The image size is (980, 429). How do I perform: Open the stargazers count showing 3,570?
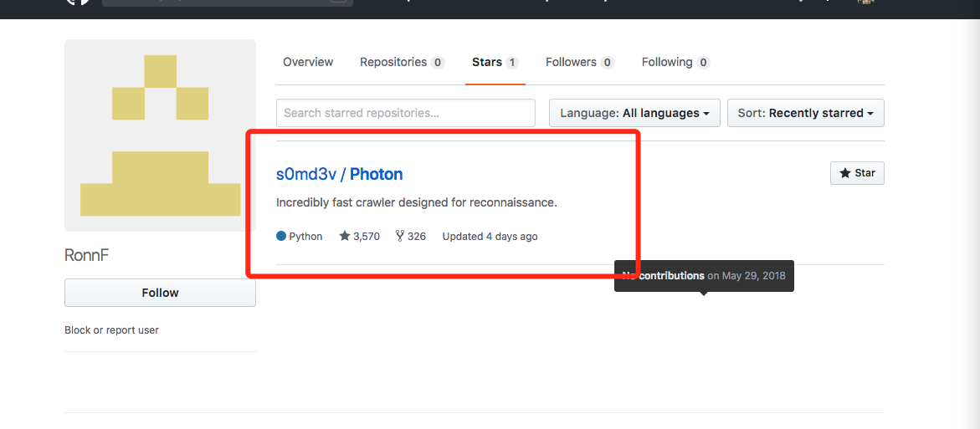click(x=360, y=237)
